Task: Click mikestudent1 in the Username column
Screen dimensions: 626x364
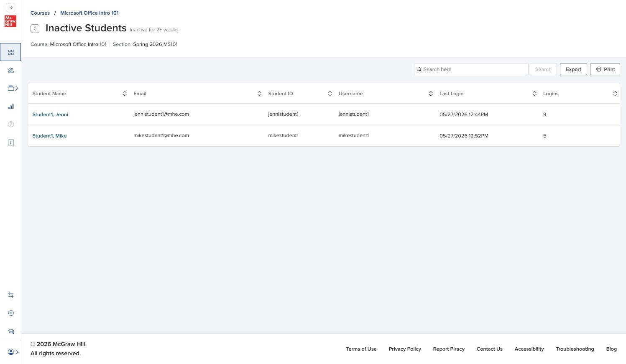Action: coord(354,135)
